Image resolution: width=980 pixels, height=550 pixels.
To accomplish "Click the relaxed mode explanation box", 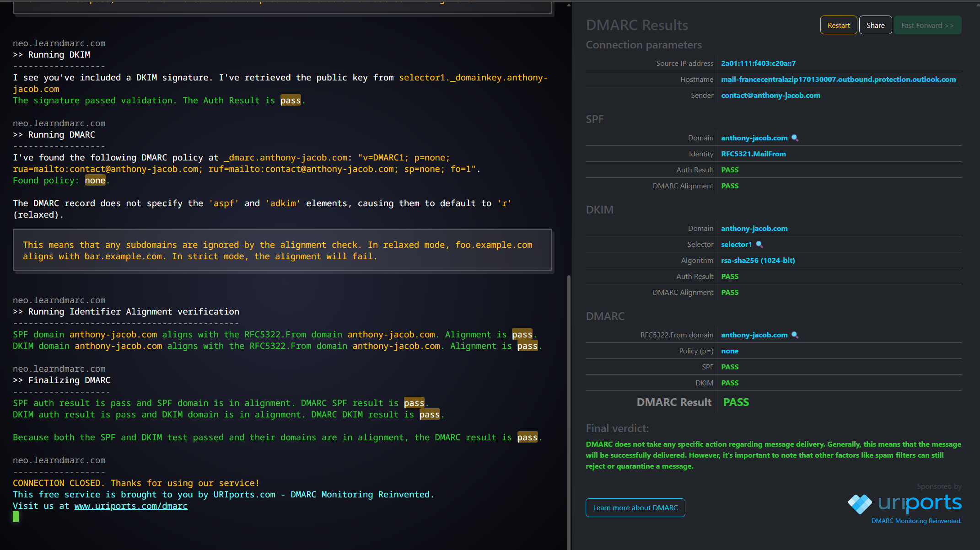I will pos(282,250).
